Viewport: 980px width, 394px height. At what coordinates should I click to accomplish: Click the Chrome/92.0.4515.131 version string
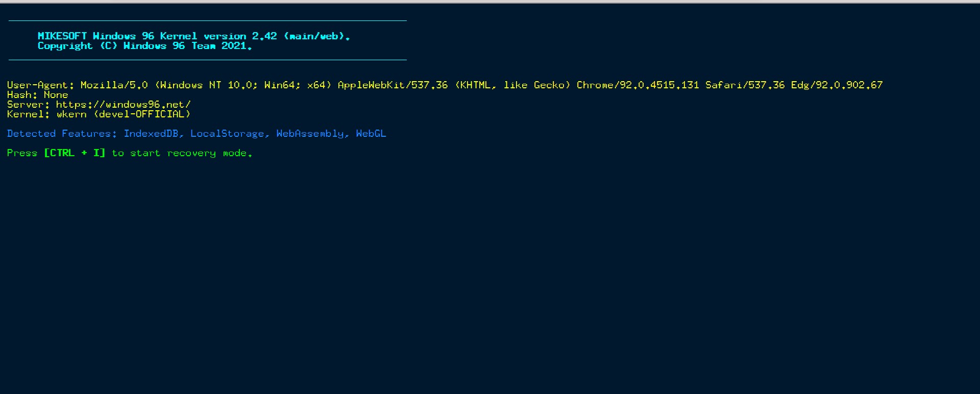pyautogui.click(x=638, y=85)
